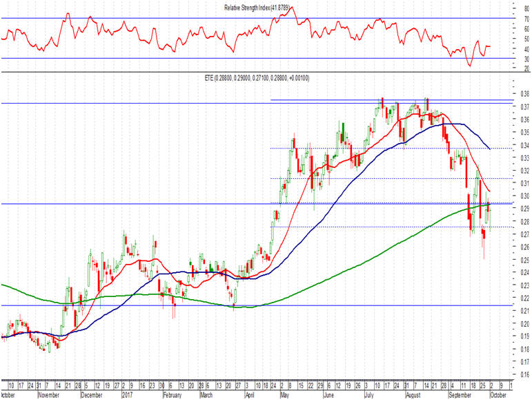Select the July month label
This screenshot has height=400, width=532.
(369, 395)
